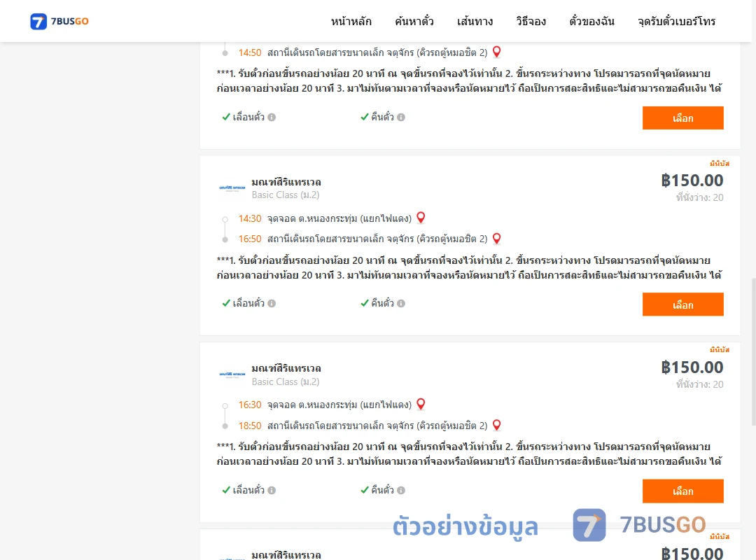Click the 14:30 departure stop name
The width and height of the screenshot is (756, 560).
click(x=339, y=218)
